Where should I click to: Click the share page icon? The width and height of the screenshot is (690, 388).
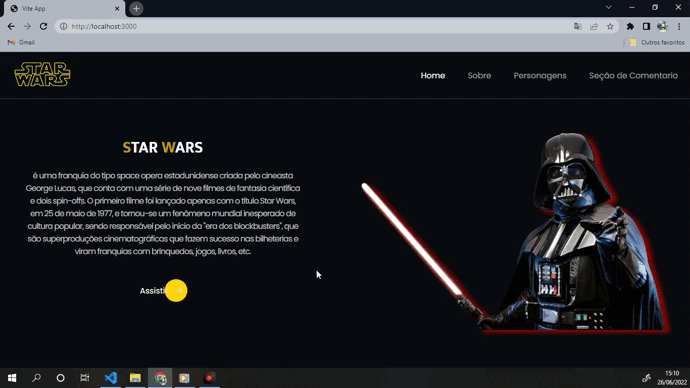594,26
